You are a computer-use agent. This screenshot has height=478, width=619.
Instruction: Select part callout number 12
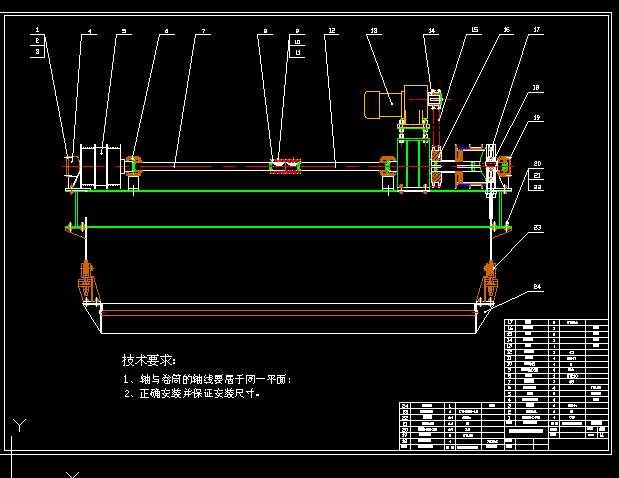[331, 32]
